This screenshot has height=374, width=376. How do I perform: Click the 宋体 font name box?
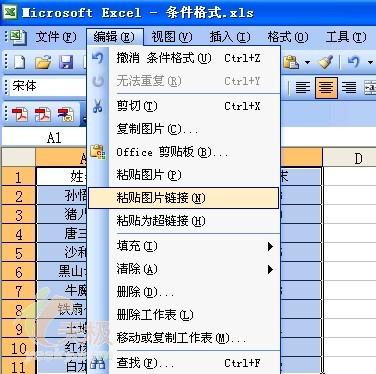(x=48, y=87)
